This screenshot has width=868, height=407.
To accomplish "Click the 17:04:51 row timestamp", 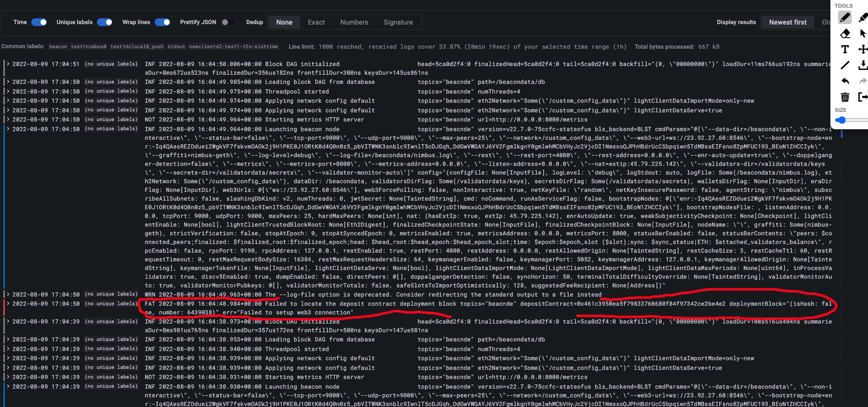I will [x=46, y=64].
